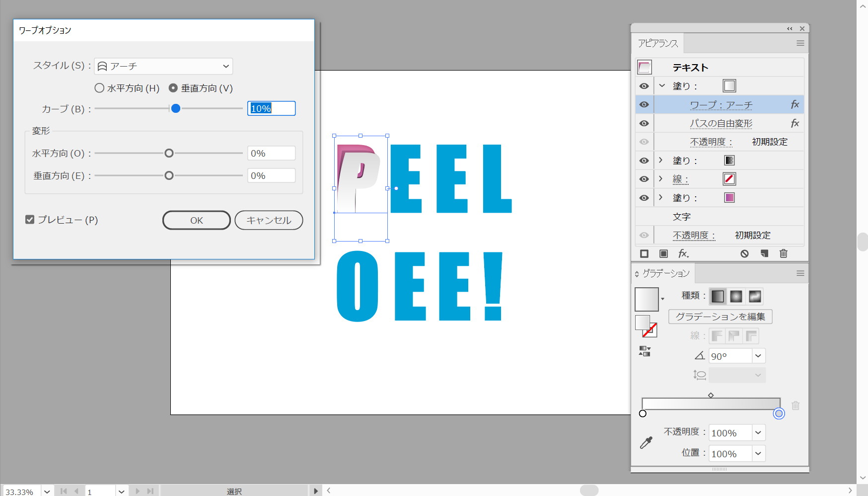Screen dimensions: 868x496
Task: Switch to the アピアランス panel tab
Action: 658,44
